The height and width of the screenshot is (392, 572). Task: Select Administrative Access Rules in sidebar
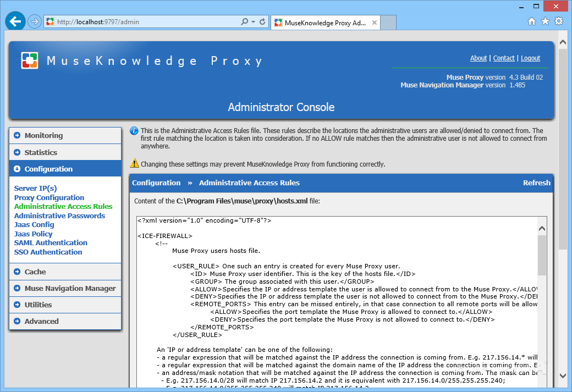click(63, 206)
